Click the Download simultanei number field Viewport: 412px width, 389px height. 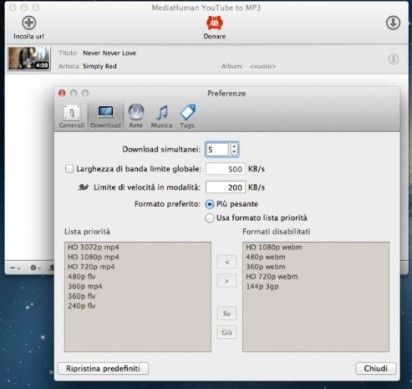click(217, 150)
